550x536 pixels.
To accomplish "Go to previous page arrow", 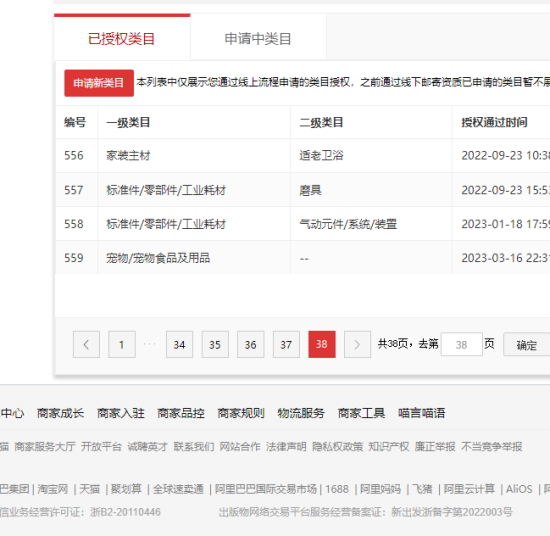I will [x=86, y=344].
